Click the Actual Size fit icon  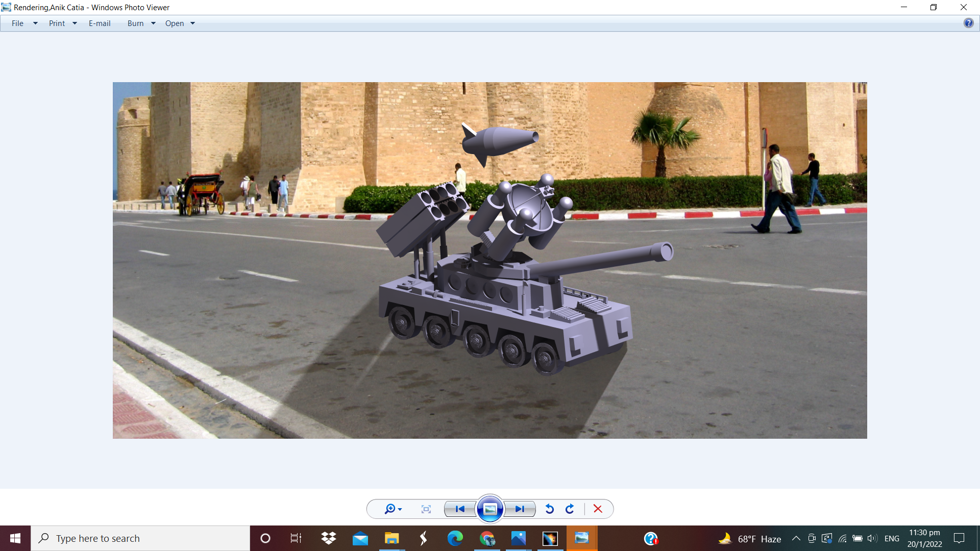coord(426,509)
